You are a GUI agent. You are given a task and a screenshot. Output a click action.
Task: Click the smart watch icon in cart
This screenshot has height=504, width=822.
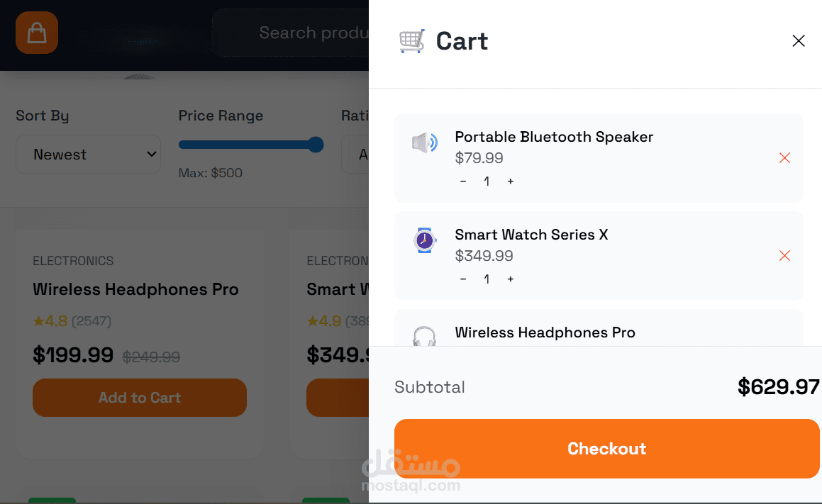[424, 241]
